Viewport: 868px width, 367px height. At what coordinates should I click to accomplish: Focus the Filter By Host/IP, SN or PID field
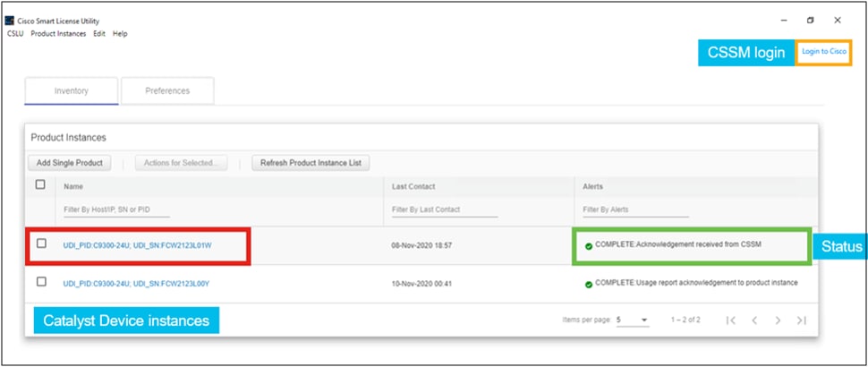117,209
